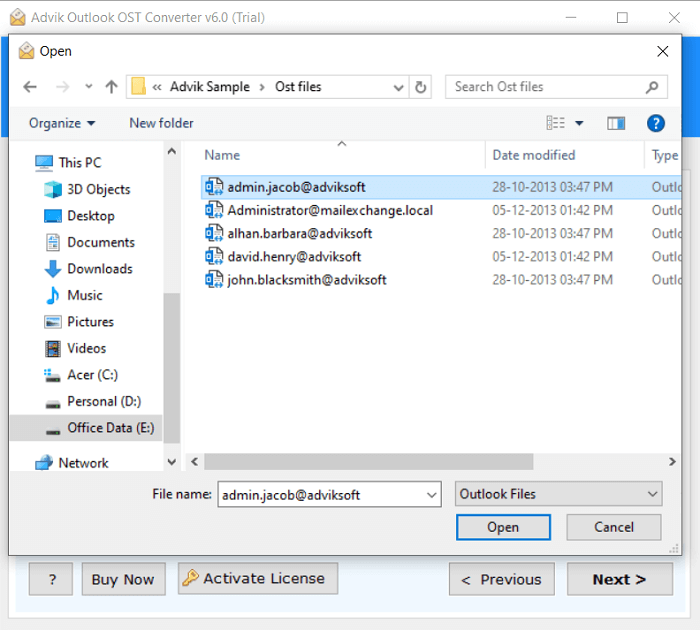
Task: Click the horizontal scrollbar thumb
Action: [369, 462]
